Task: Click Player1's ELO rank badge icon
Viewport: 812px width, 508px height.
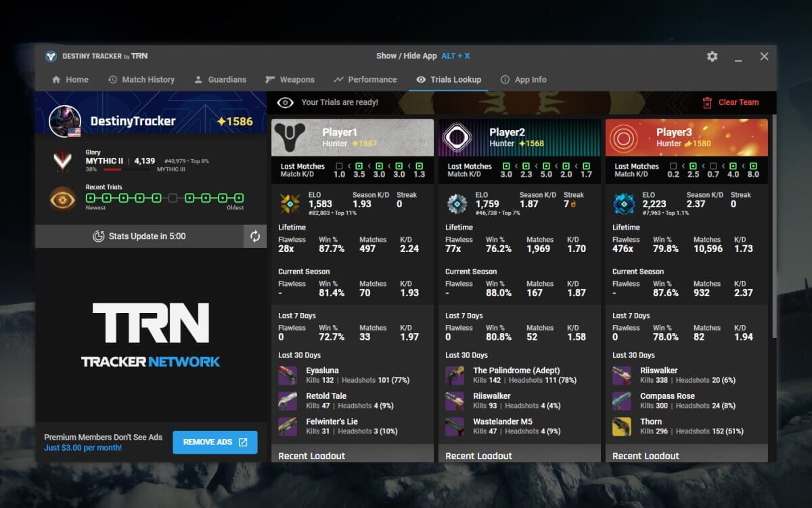Action: pyautogui.click(x=290, y=204)
